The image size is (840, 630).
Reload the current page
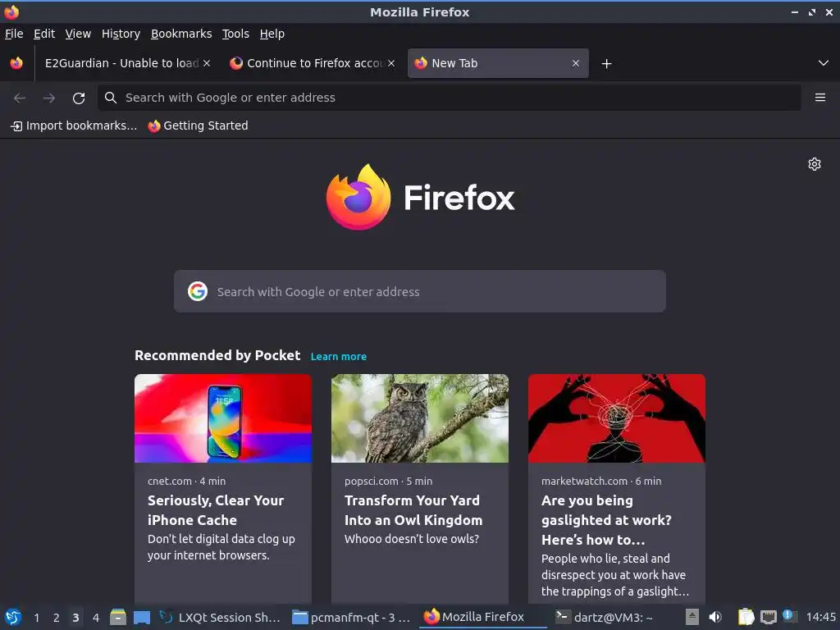pyautogui.click(x=79, y=98)
